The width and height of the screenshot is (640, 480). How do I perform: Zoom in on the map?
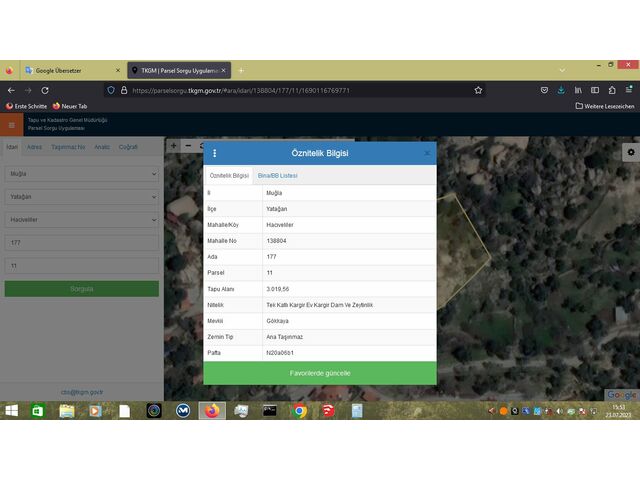(x=173, y=146)
